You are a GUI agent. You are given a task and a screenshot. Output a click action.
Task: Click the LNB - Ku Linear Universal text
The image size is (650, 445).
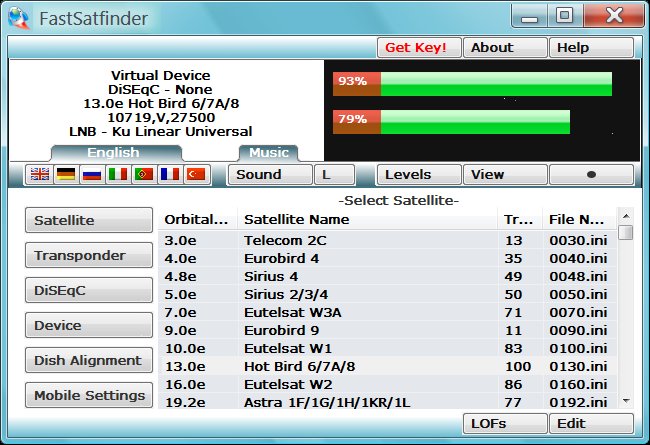coord(161,131)
